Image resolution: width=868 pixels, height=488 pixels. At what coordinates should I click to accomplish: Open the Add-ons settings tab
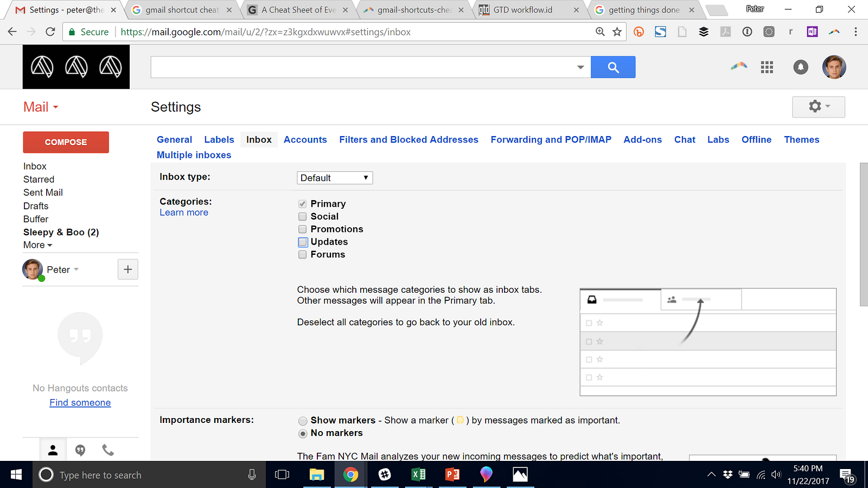point(643,140)
